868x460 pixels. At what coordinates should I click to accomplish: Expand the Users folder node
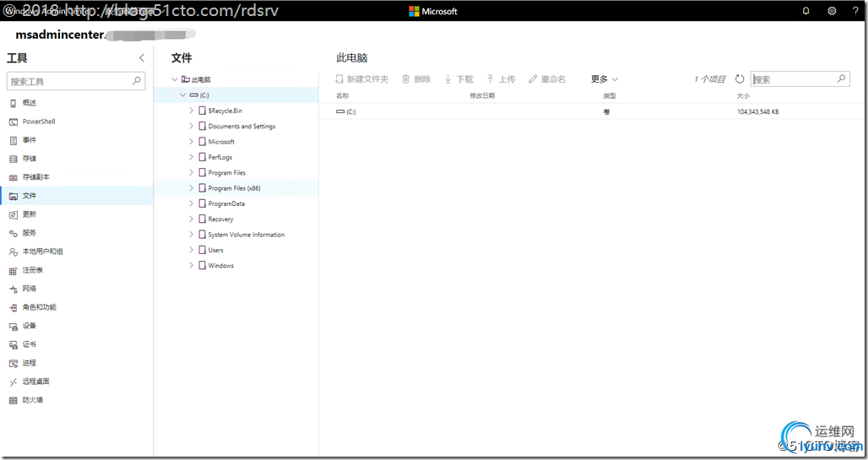[192, 250]
